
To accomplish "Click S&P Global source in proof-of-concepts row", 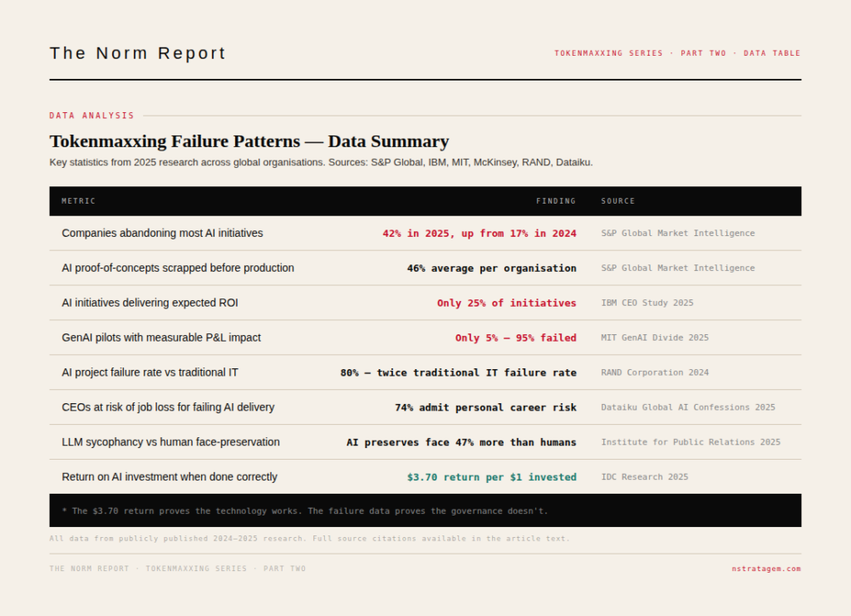I will [x=678, y=269].
